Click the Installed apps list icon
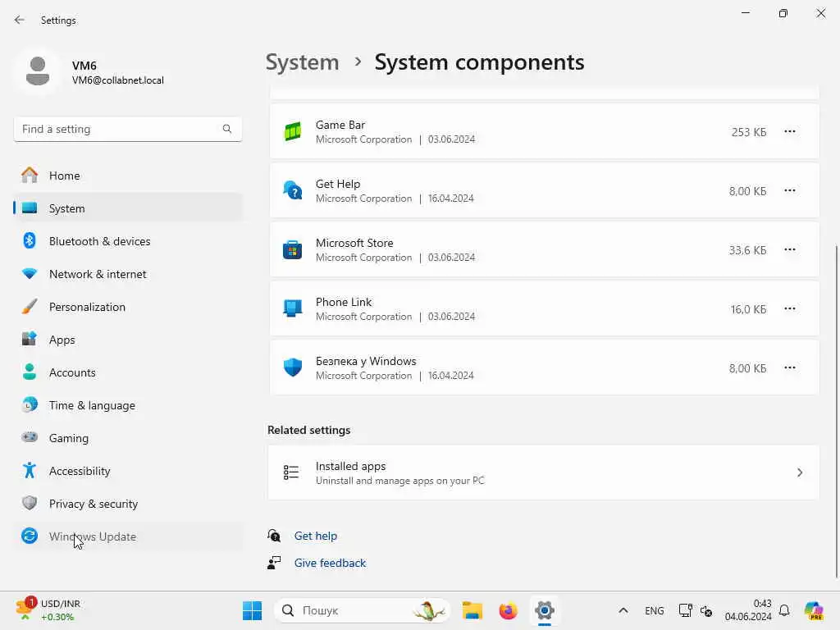This screenshot has height=630, width=840. 291,472
